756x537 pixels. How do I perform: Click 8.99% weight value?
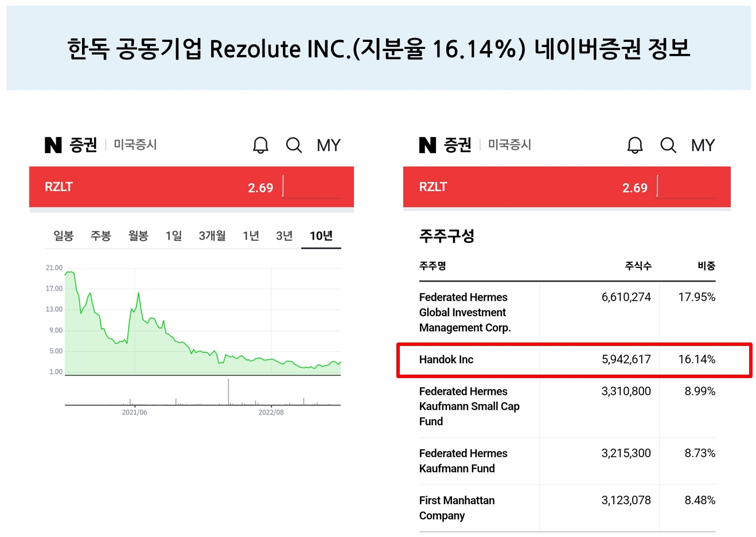(700, 391)
